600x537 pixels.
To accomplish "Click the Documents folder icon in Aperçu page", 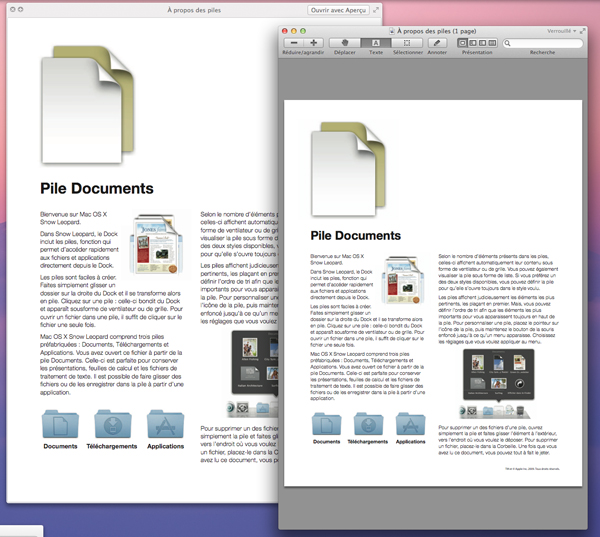I will pyautogui.click(x=326, y=424).
